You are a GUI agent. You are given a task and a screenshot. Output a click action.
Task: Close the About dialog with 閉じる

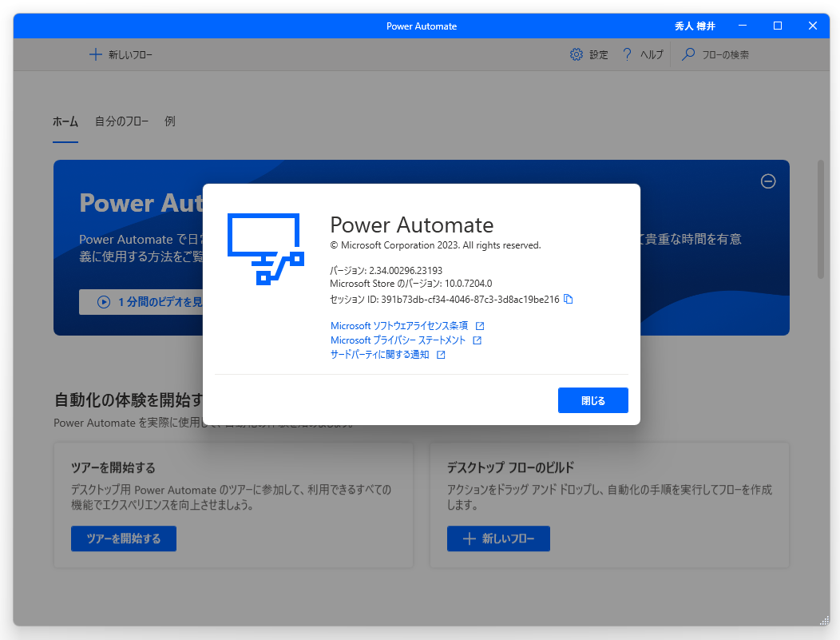(x=593, y=400)
